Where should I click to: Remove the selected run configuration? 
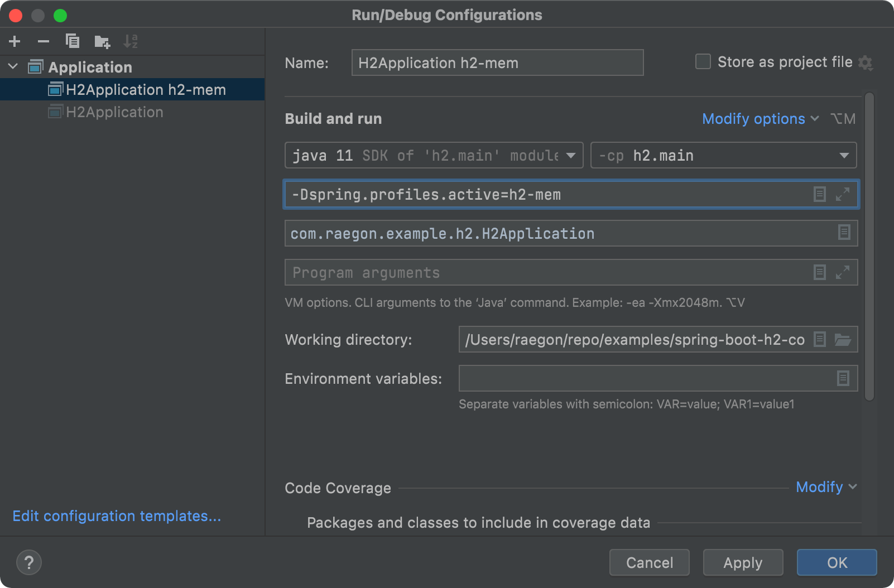44,41
